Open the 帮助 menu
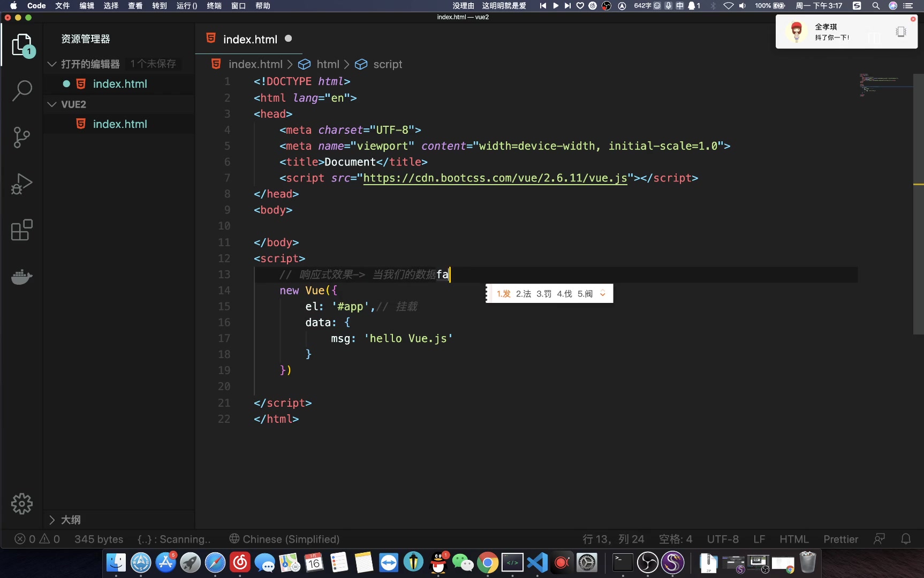The image size is (924, 578). 263,6
